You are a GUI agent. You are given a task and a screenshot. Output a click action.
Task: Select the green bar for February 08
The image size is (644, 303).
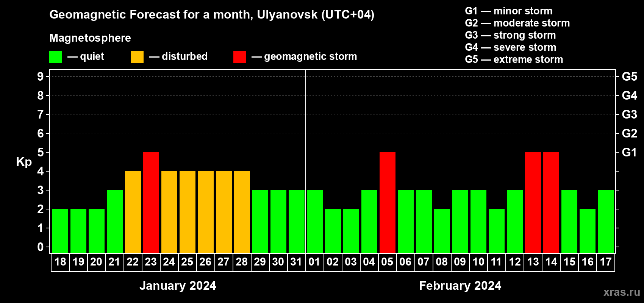pyautogui.click(x=442, y=231)
